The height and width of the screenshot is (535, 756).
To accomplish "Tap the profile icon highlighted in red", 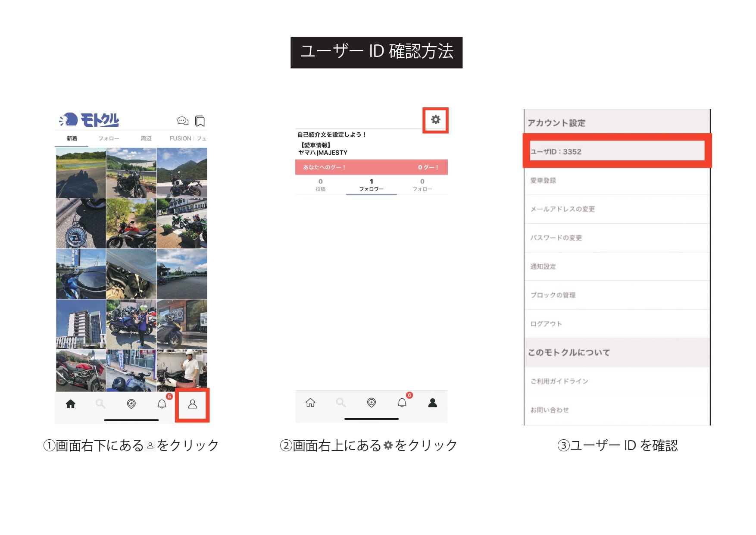I will tap(192, 404).
